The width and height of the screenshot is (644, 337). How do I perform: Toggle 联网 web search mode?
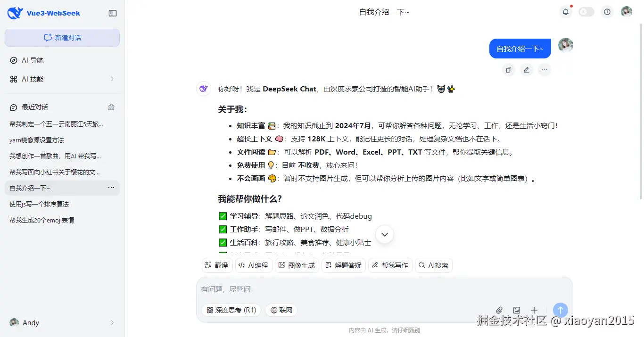[x=281, y=310]
